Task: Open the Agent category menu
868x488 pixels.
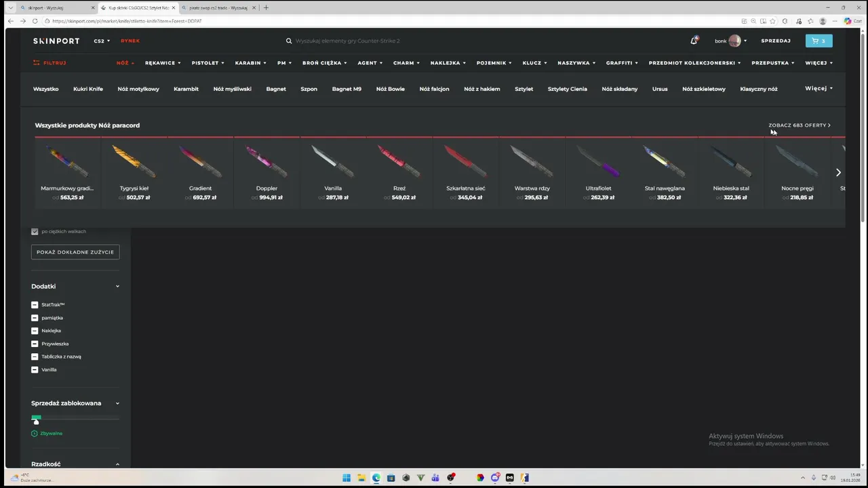Action: click(x=370, y=62)
